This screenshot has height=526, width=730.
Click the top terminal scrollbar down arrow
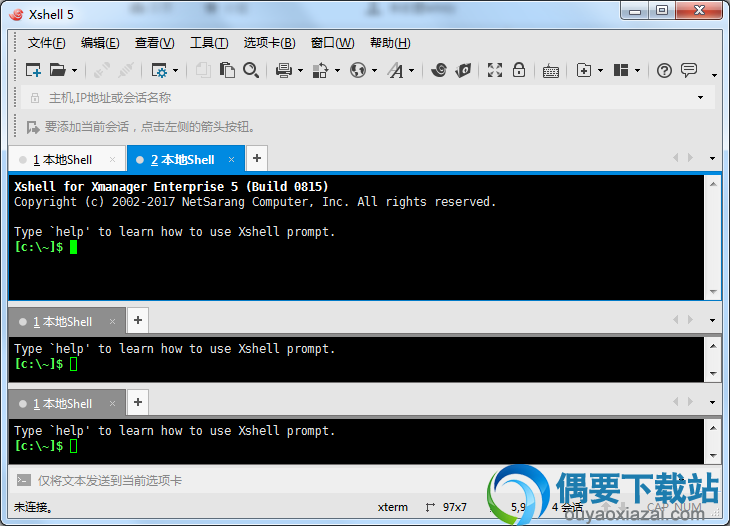point(713,292)
